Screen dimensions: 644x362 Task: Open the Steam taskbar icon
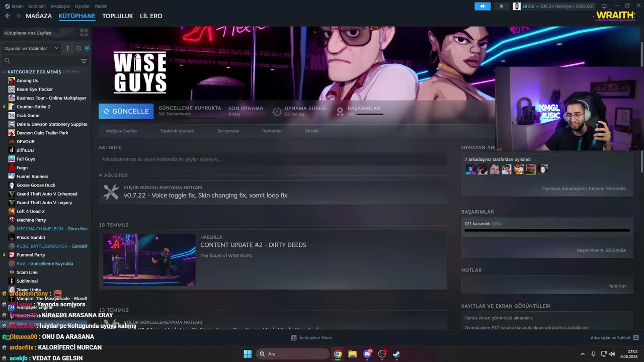coord(396,354)
